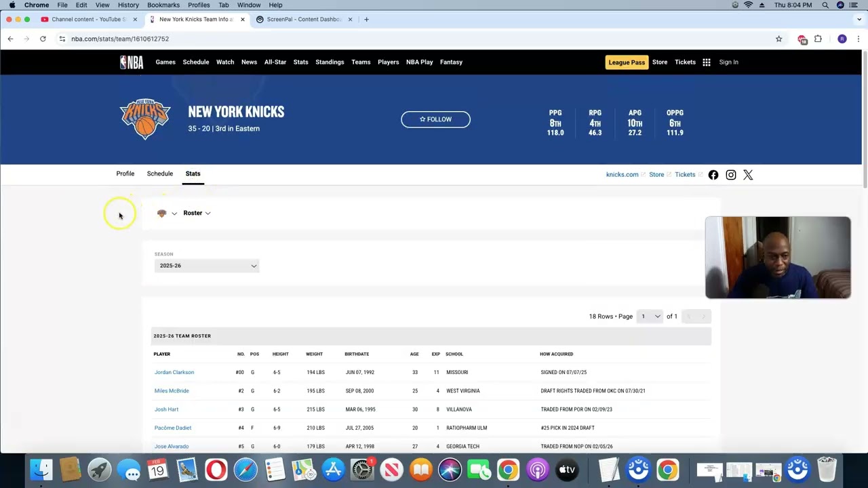This screenshot has height=488, width=868.
Task: Click the Knicks team logo in header
Action: coord(145,119)
